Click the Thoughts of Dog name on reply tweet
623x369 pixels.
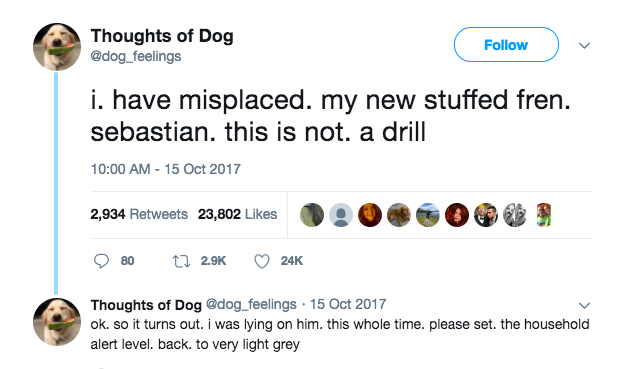click(x=146, y=305)
